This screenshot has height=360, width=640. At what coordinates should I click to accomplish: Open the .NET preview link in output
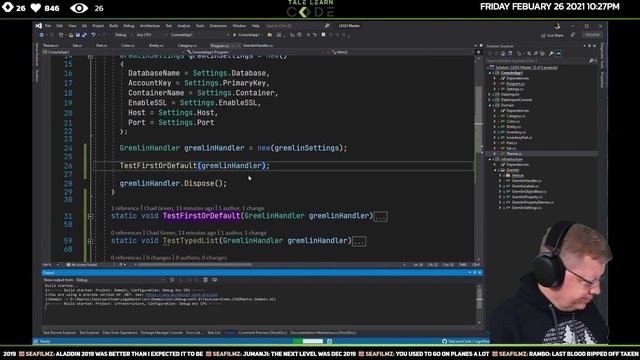(181, 295)
